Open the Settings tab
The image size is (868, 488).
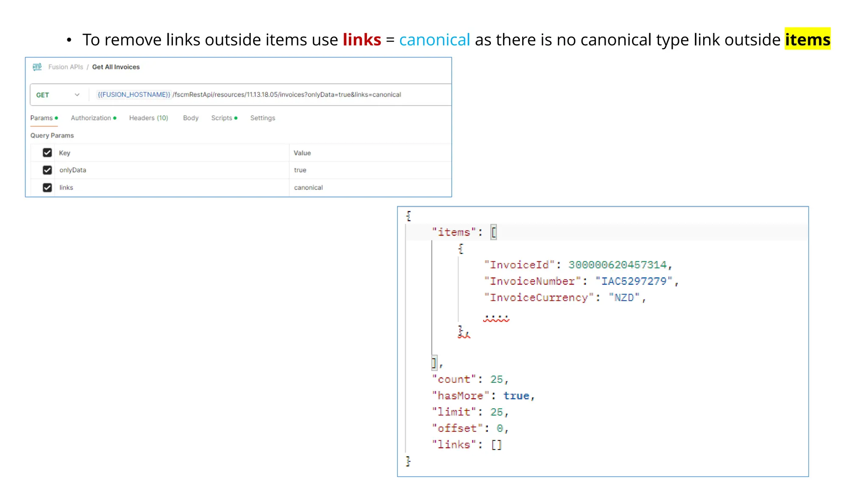[262, 118]
